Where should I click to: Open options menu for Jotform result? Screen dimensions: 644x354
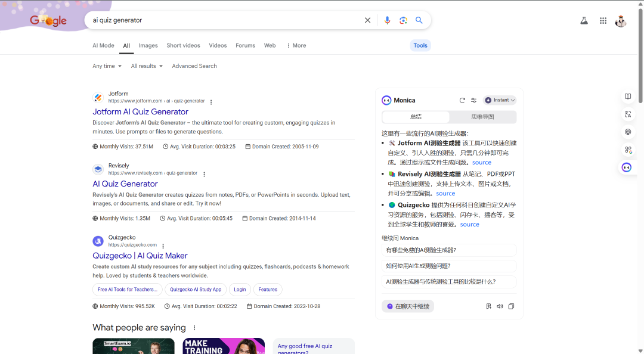coord(211,103)
